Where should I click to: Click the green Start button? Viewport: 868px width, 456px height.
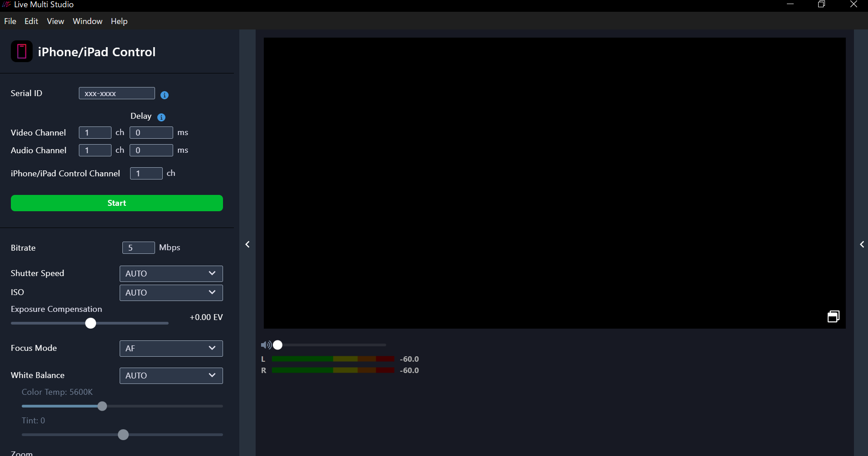(117, 203)
